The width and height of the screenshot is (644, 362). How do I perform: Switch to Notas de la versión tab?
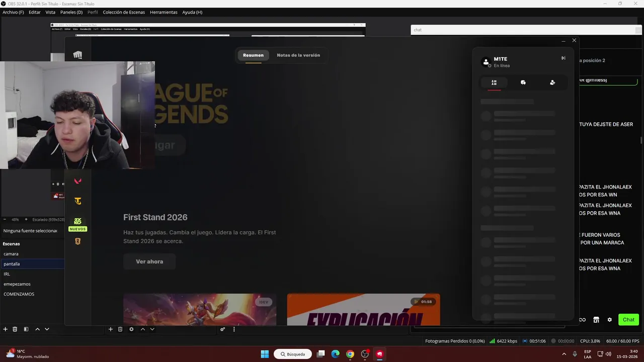298,55
